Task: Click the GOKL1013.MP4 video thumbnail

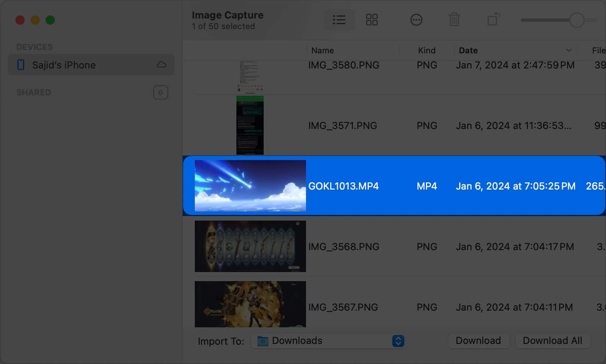Action: [250, 186]
